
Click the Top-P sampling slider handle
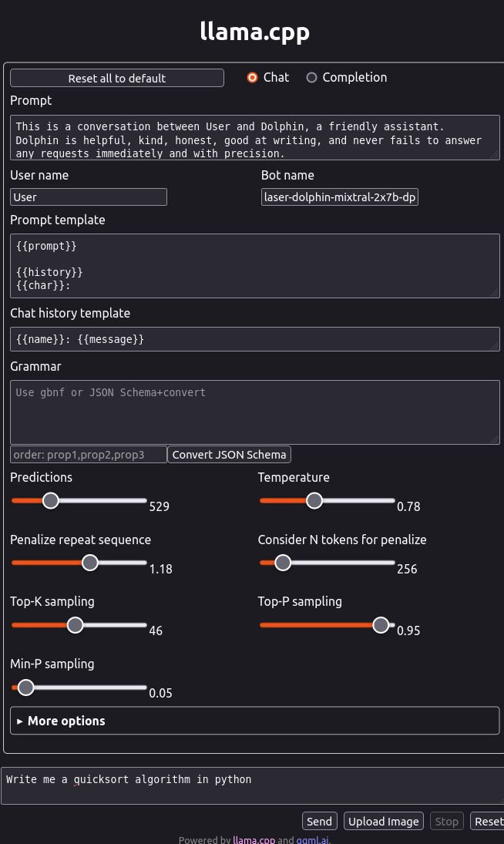(x=381, y=625)
